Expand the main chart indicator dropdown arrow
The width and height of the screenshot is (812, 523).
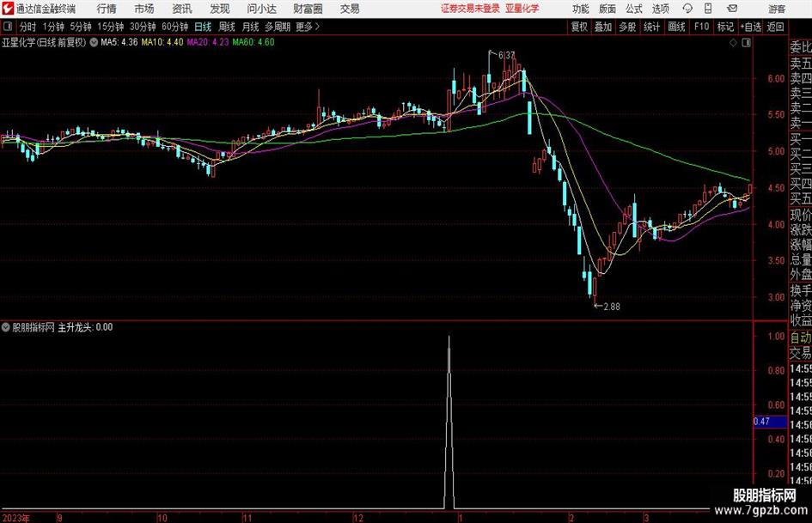[x=94, y=42]
